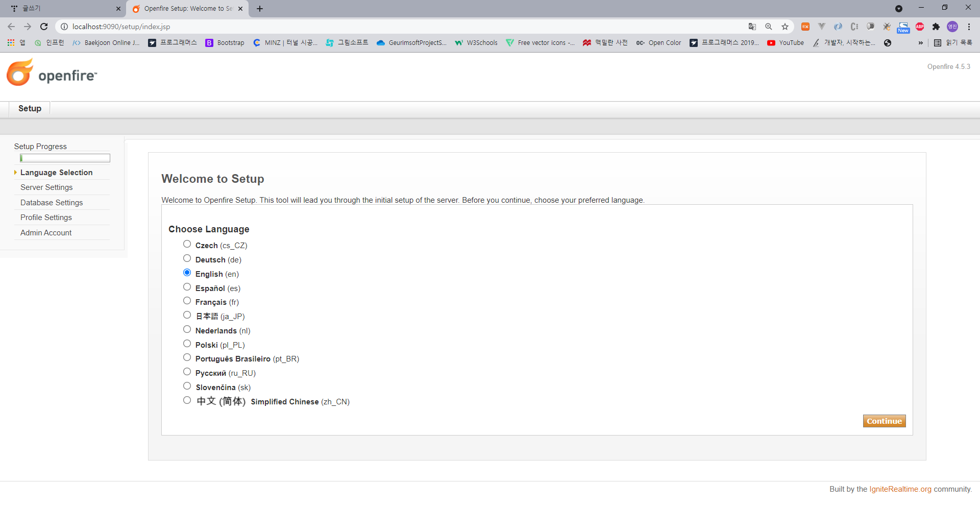Open the Extensions puzzle-piece menu
The width and height of the screenshot is (980, 531).
(936, 27)
